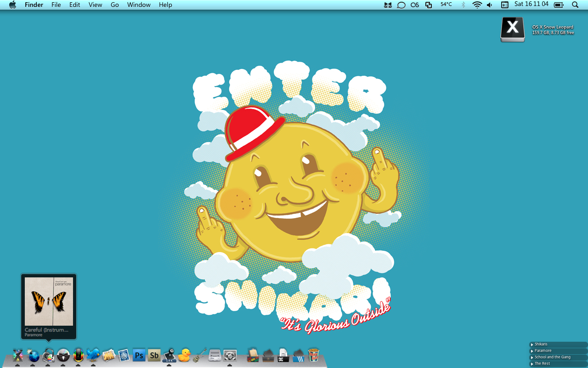Open the DC documents stack in Dock
This screenshot has width=588, height=368.
click(x=283, y=355)
